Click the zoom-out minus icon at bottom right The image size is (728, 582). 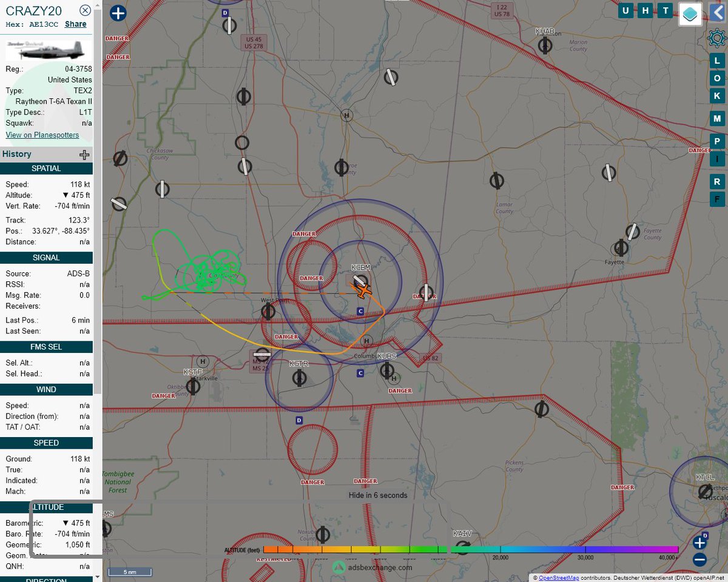(701, 560)
